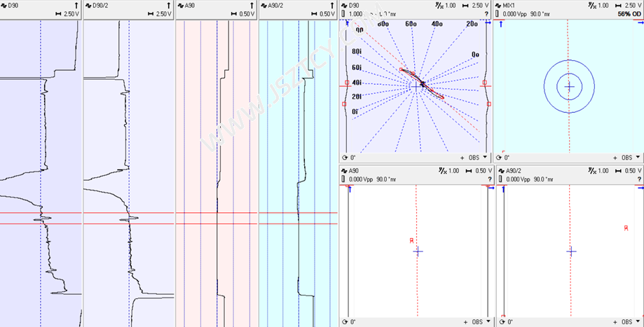Image resolution: width=644 pixels, height=327 pixels.
Task: Click the help question mark in D90 Lissajous panel
Action: coord(486,14)
